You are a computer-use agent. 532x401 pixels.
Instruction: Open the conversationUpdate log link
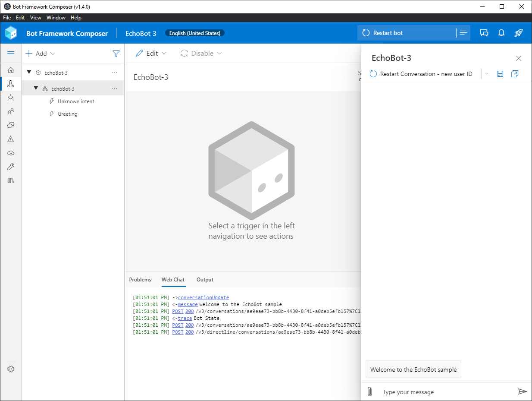point(203,297)
